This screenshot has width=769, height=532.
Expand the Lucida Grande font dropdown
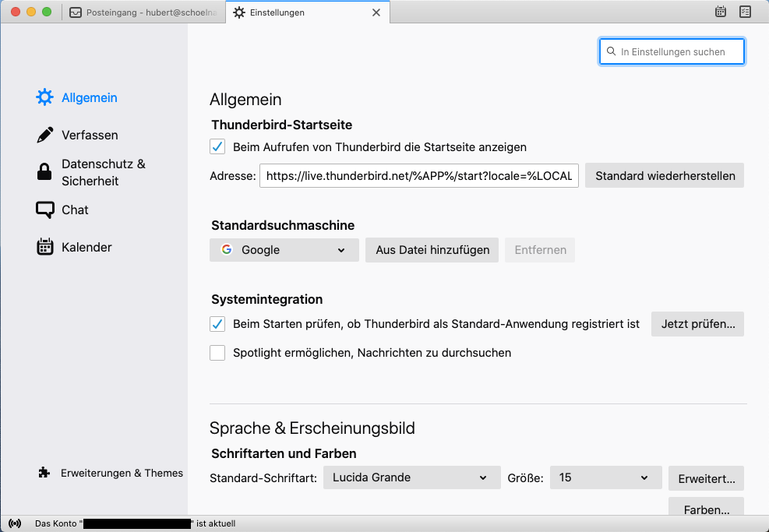coord(411,477)
